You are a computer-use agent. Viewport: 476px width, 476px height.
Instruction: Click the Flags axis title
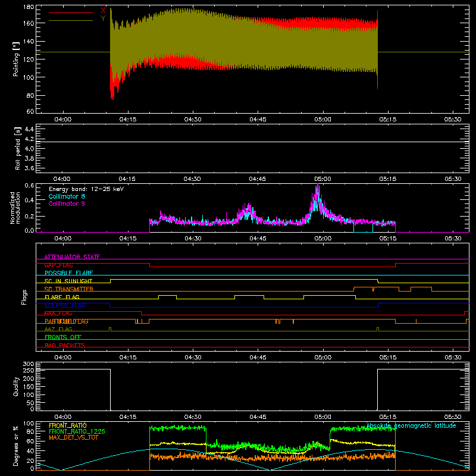point(24,297)
